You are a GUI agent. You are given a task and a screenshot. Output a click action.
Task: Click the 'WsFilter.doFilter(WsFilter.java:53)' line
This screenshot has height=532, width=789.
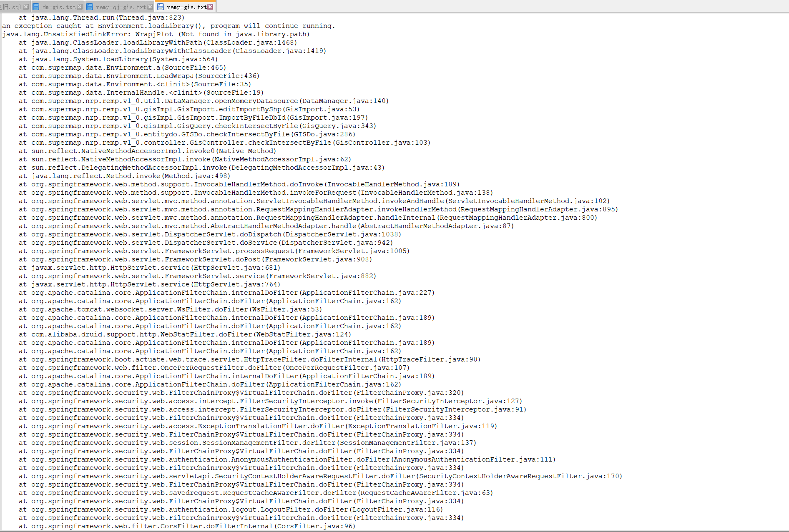click(x=171, y=309)
